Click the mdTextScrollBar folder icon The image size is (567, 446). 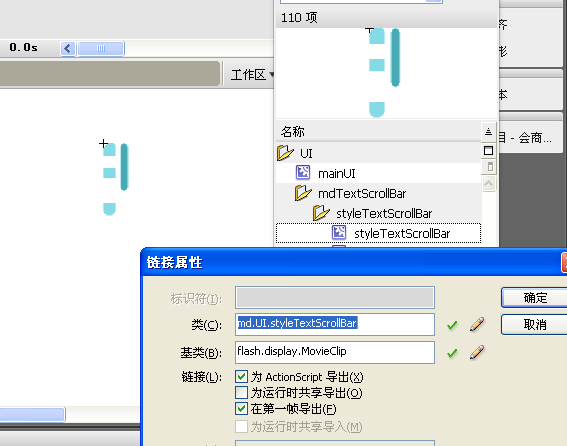coord(303,193)
